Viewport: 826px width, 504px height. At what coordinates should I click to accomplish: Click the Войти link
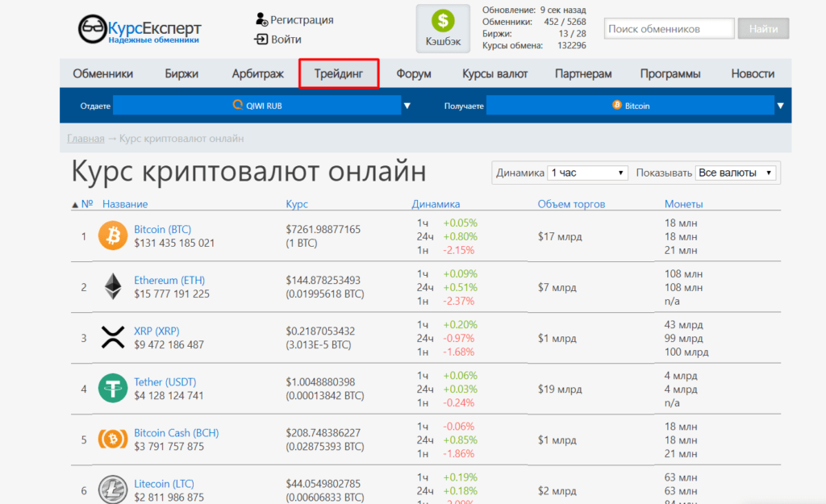[x=286, y=40]
